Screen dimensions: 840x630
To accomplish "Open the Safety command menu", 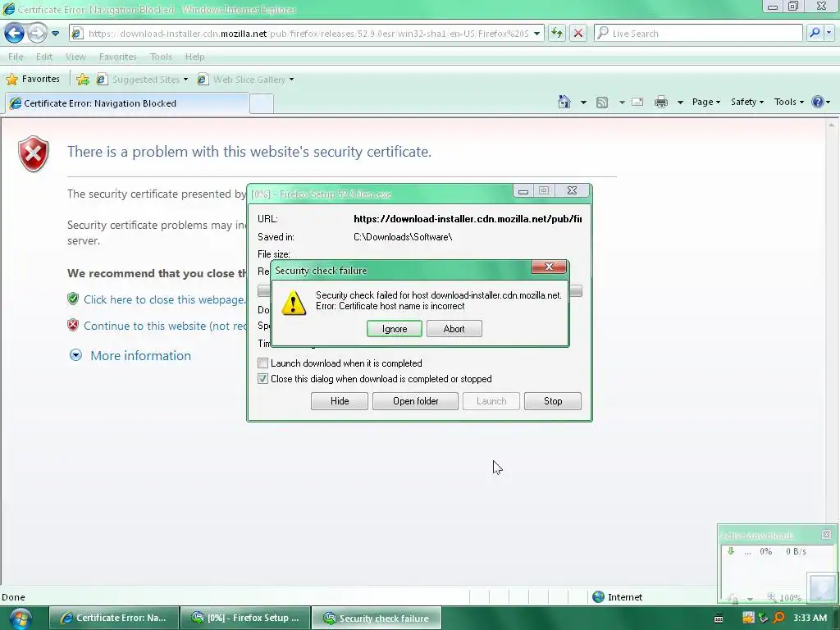I will (x=746, y=102).
